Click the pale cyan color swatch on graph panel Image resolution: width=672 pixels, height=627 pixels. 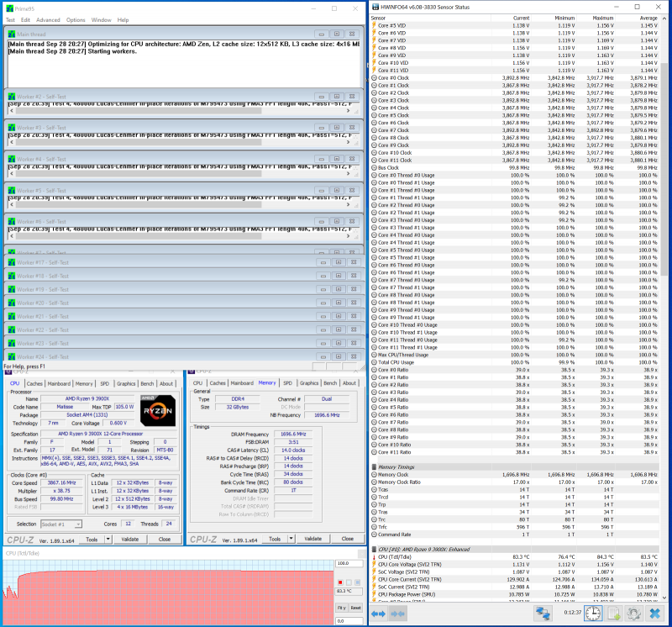tap(349, 582)
